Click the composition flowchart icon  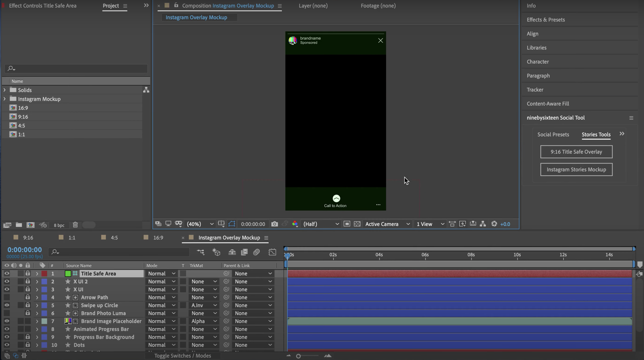[x=483, y=224]
